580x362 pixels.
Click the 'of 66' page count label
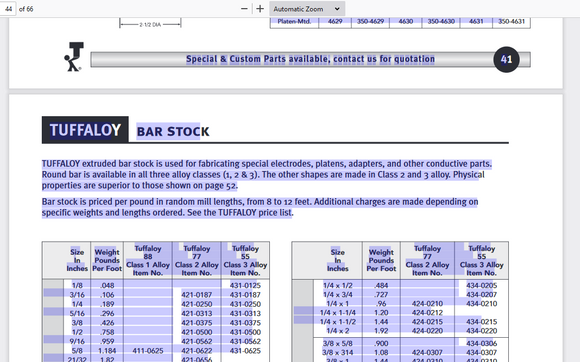tap(26, 9)
